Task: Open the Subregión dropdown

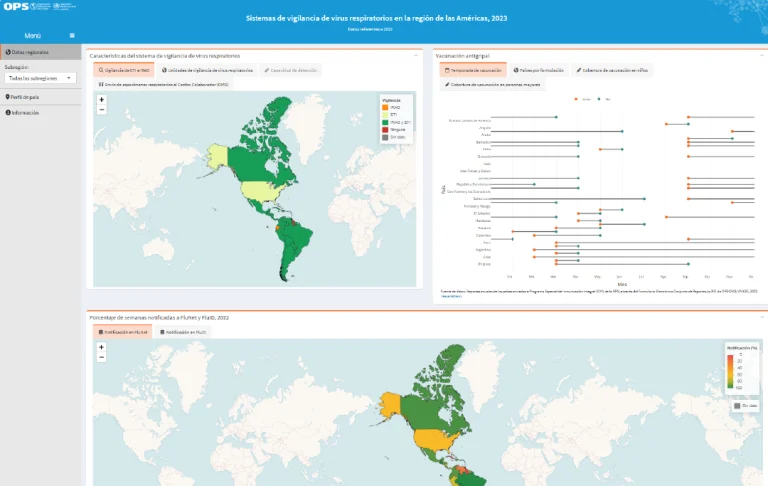Action: pyautogui.click(x=40, y=77)
